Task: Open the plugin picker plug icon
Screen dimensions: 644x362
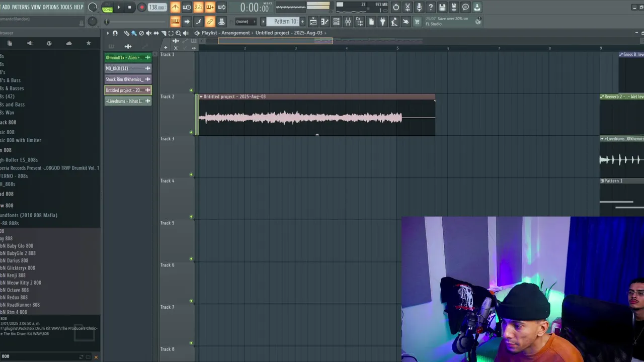Action: coord(382,22)
